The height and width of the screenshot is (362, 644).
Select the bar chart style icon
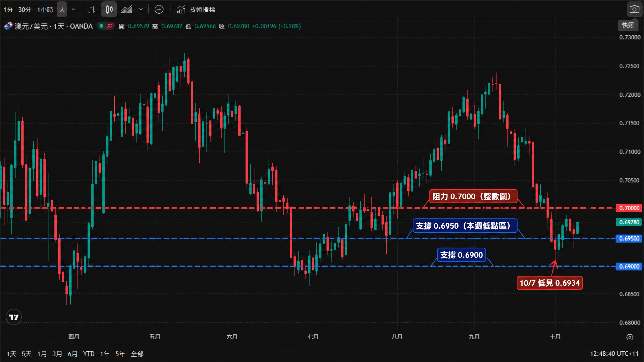92,9
